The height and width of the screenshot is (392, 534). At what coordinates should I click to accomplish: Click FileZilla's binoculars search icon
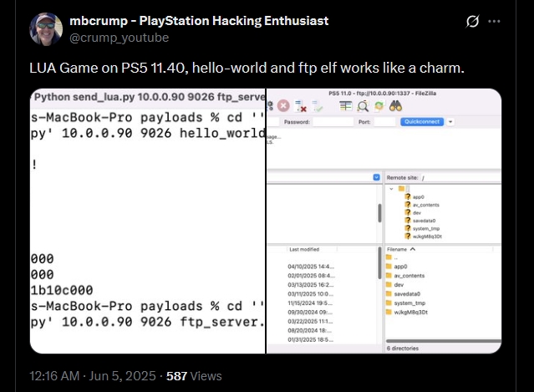[x=396, y=106]
